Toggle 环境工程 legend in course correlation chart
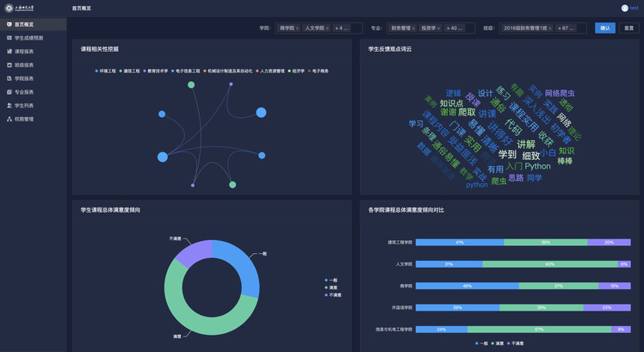 point(106,71)
